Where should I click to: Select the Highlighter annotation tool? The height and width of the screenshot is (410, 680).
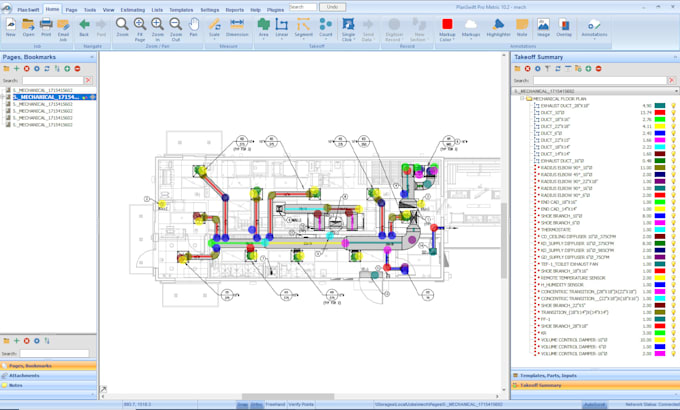[498, 25]
